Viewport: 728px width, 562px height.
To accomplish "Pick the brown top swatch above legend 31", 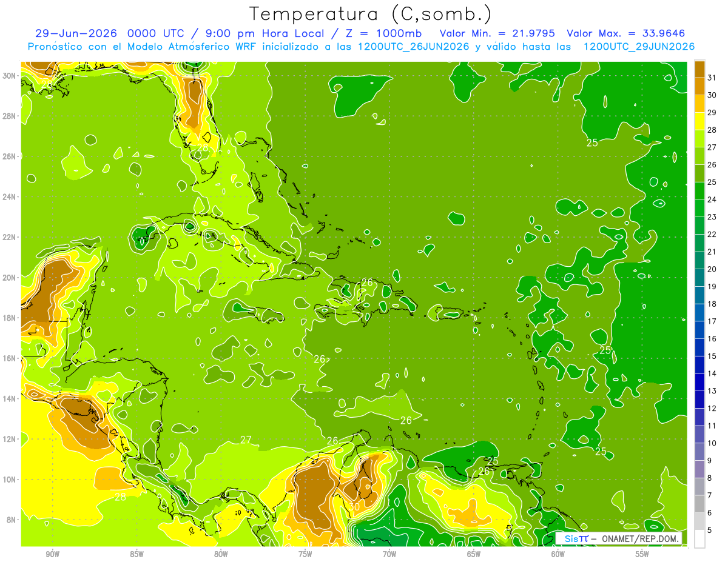I will pos(699,69).
